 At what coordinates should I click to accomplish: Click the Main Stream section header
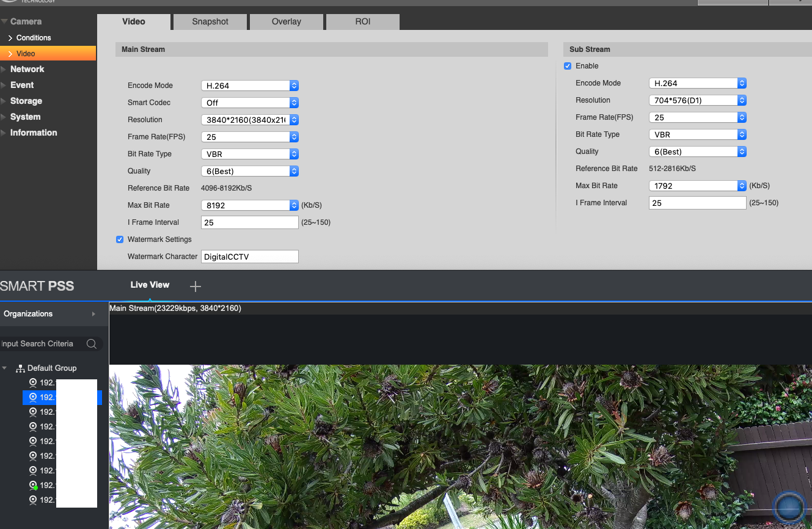pyautogui.click(x=332, y=49)
